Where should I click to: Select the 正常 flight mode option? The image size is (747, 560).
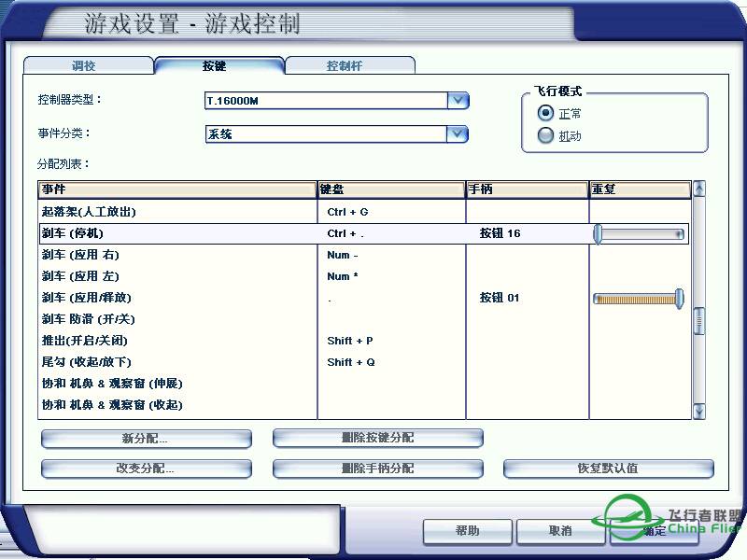(x=544, y=113)
